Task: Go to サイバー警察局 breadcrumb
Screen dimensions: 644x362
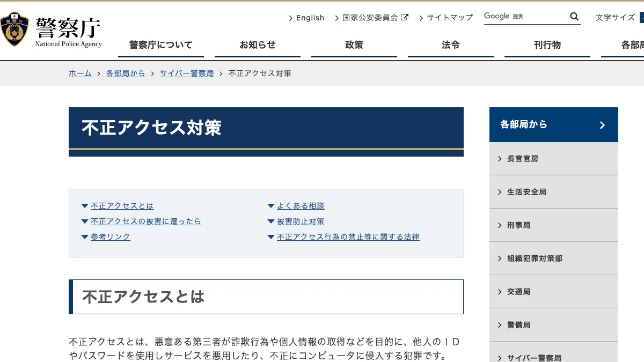Action: pos(187,73)
